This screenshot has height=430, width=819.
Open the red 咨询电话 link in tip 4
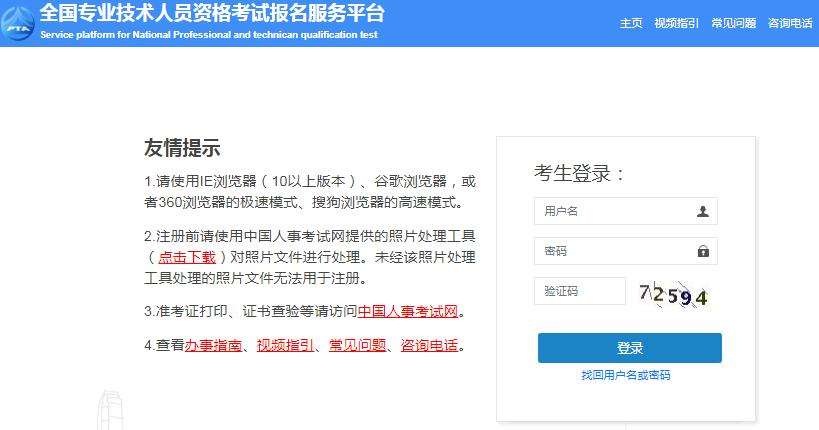pyautogui.click(x=429, y=345)
